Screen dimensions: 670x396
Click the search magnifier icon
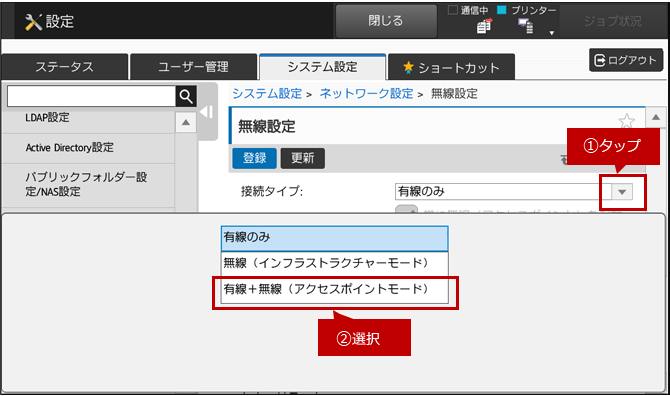(x=186, y=97)
